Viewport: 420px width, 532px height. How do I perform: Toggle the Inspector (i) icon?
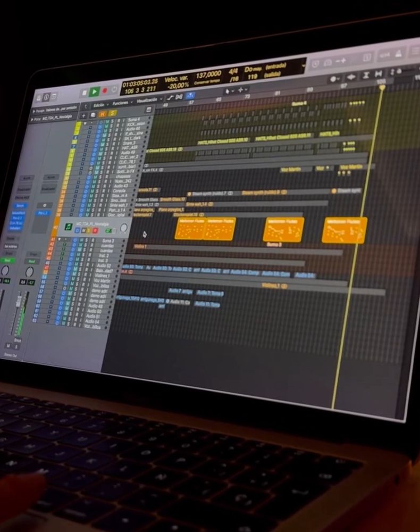(46, 97)
